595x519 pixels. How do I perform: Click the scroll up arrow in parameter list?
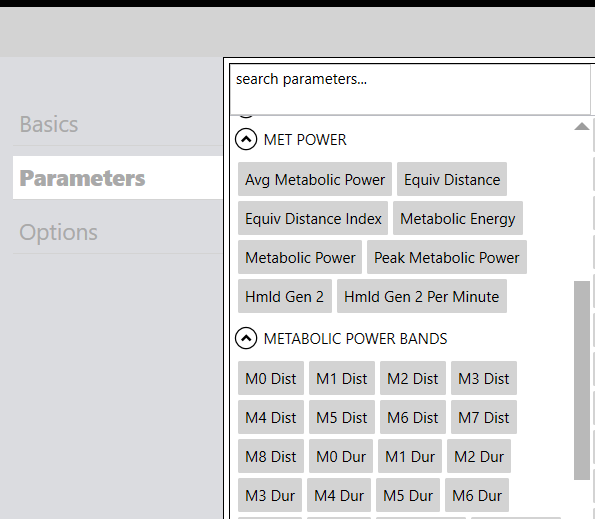pyautogui.click(x=582, y=126)
